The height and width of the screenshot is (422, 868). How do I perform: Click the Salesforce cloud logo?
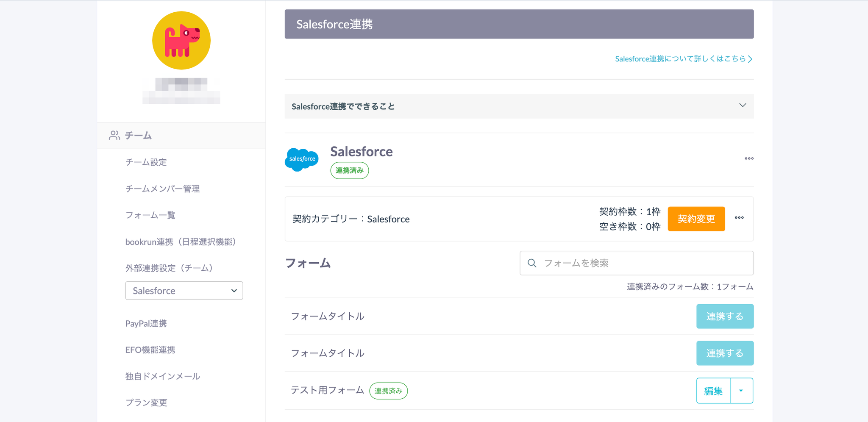(x=302, y=159)
